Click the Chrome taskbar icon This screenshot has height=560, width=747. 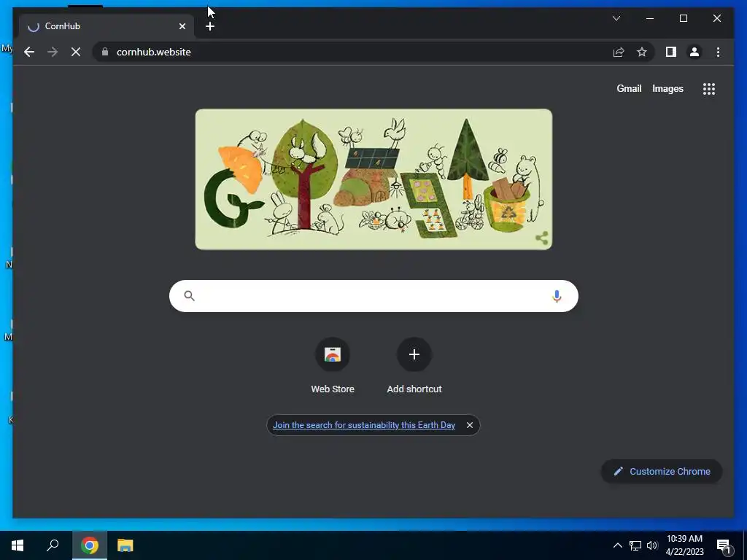pyautogui.click(x=90, y=545)
